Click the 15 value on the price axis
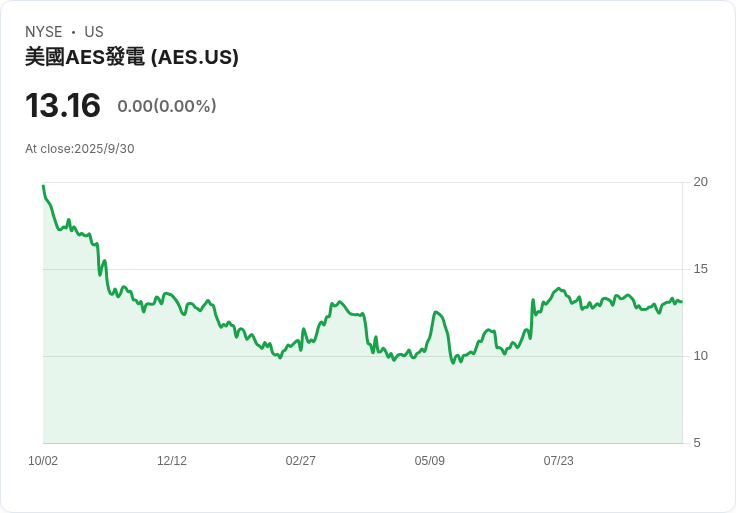The width and height of the screenshot is (736, 513). pos(700,269)
